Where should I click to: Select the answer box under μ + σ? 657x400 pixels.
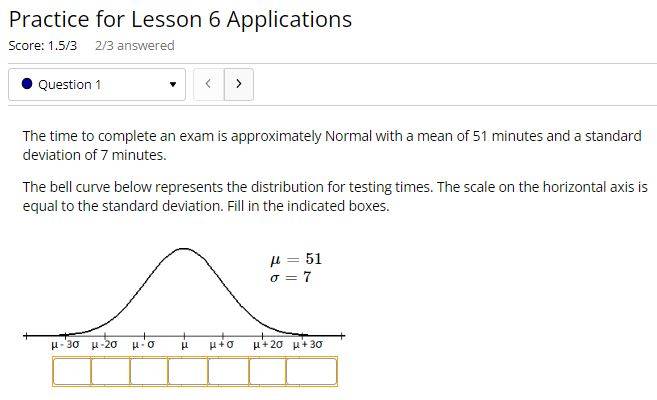tap(228, 371)
